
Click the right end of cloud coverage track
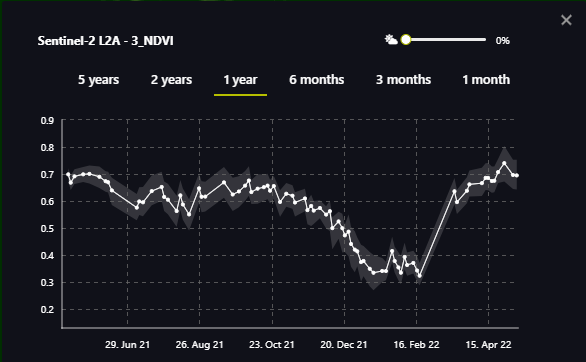[484, 40]
